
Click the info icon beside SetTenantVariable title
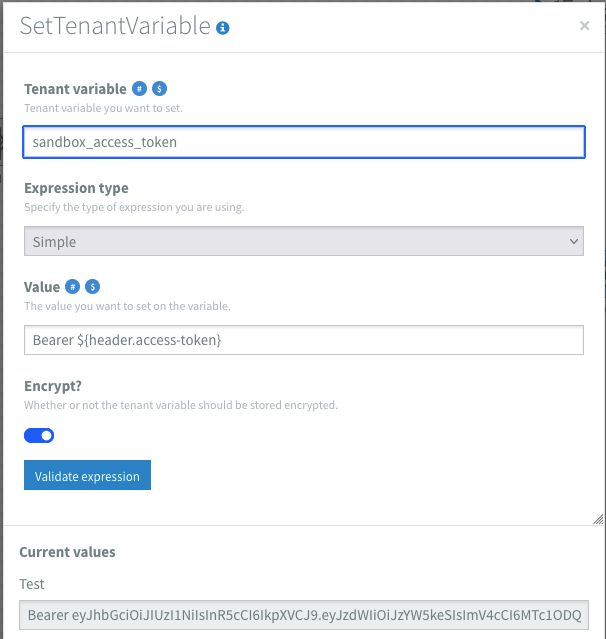(x=223, y=28)
